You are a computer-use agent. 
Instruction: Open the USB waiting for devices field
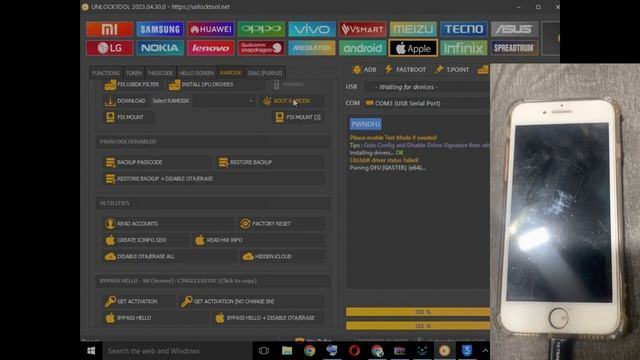pyautogui.click(x=427, y=87)
